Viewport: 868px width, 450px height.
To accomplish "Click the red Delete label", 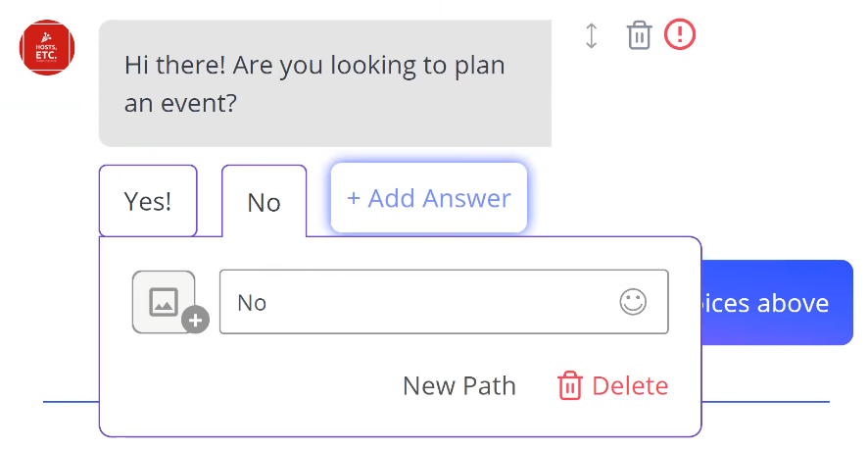I will tap(630, 385).
